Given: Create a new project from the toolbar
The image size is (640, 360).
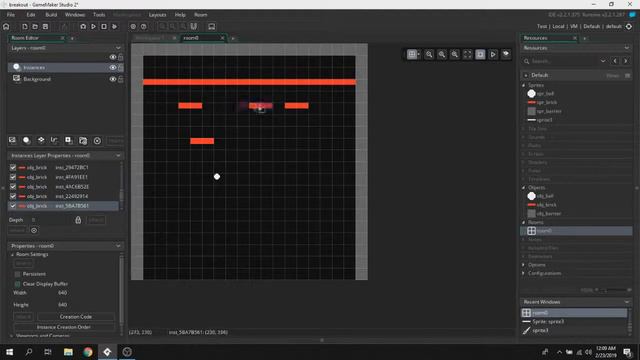Looking at the screenshot, I should click(x=25, y=27).
